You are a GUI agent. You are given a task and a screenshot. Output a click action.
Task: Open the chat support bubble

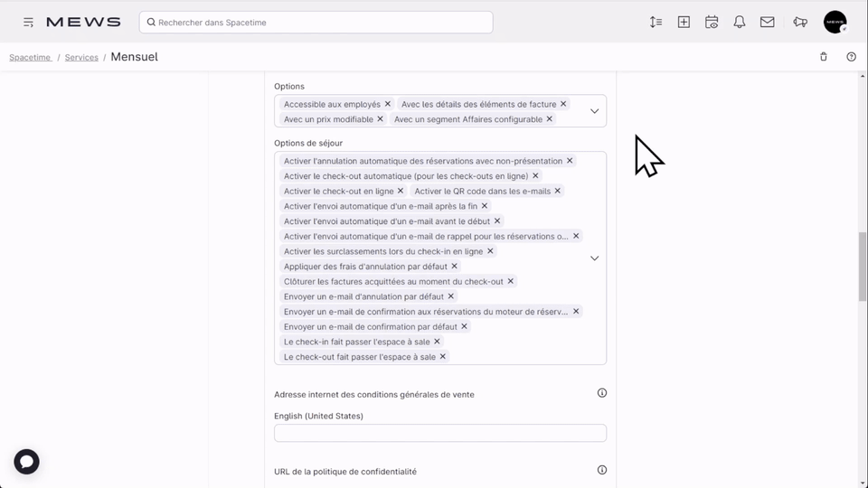[26, 462]
